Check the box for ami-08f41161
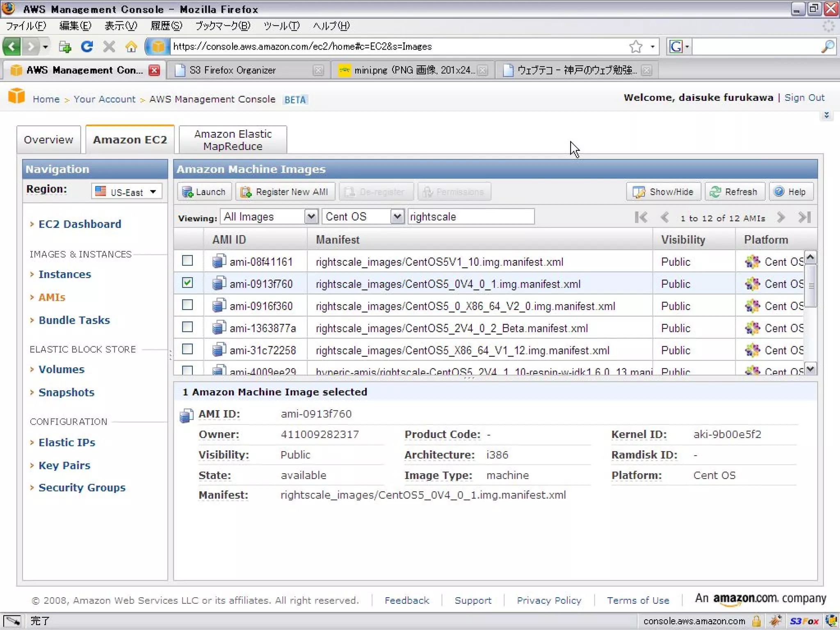The height and width of the screenshot is (630, 840). 187,260
